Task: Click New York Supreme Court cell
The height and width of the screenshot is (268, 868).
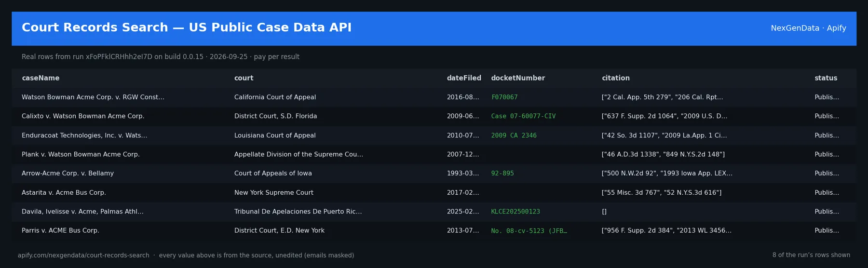Action: (x=273, y=193)
